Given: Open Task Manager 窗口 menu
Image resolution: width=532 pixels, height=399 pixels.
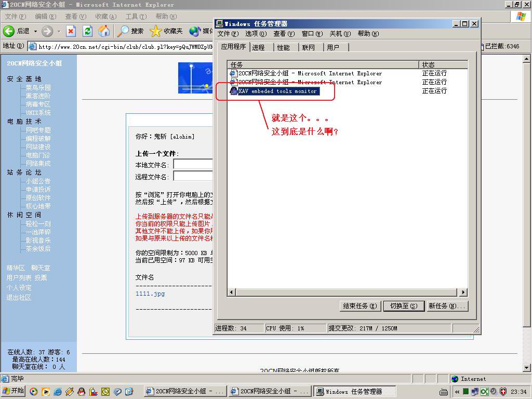Looking at the screenshot, I should 312,34.
